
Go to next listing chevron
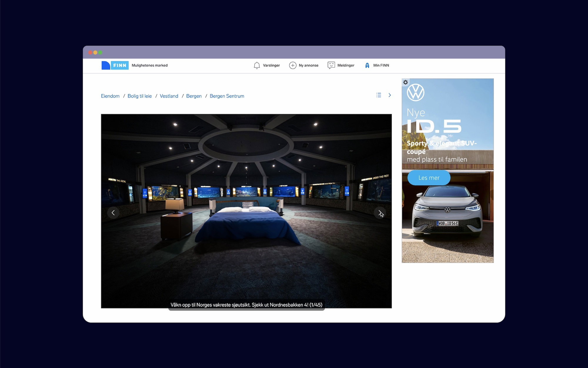click(x=390, y=95)
